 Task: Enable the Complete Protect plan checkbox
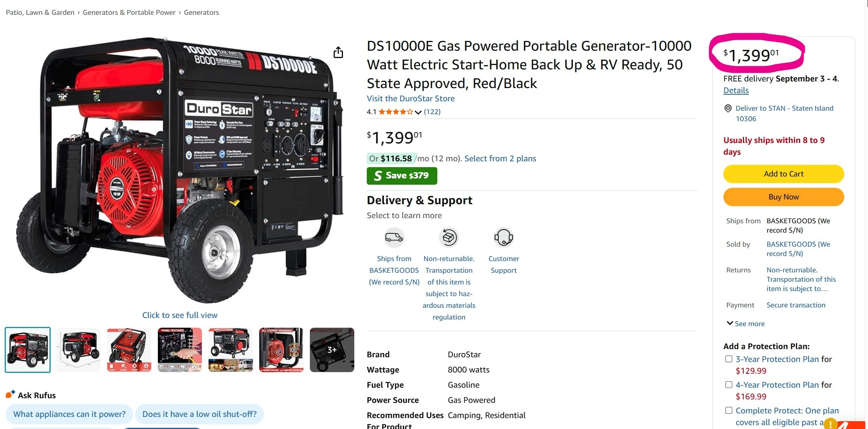point(729,410)
